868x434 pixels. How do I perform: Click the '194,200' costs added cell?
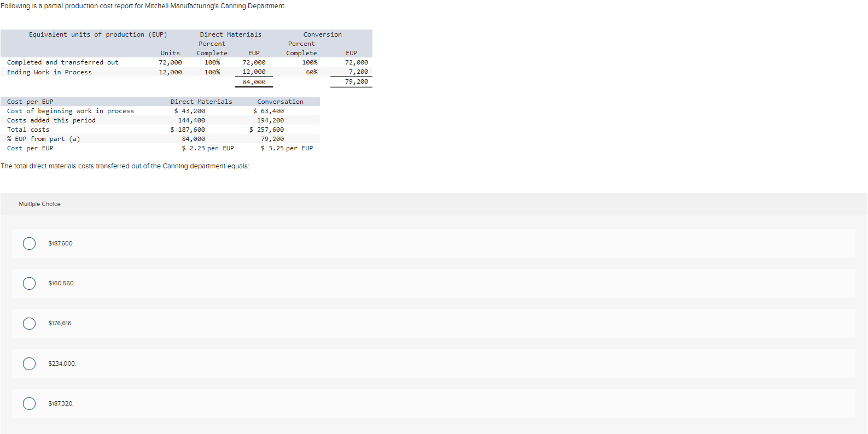tap(271, 120)
